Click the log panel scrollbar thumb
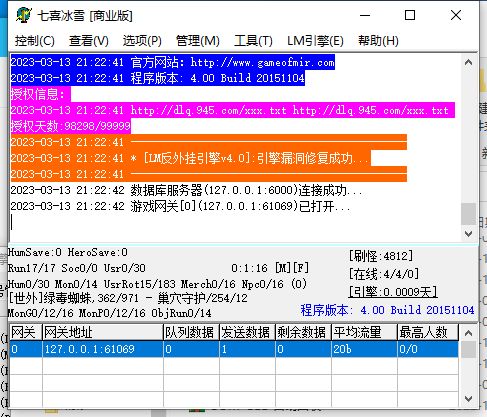The width and height of the screenshot is (487, 417). tap(468, 214)
